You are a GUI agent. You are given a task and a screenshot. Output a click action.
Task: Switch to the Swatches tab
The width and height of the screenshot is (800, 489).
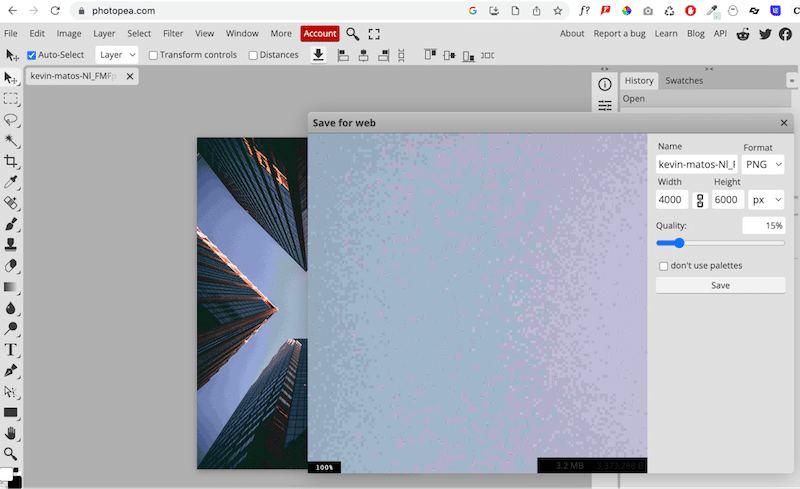coord(684,81)
